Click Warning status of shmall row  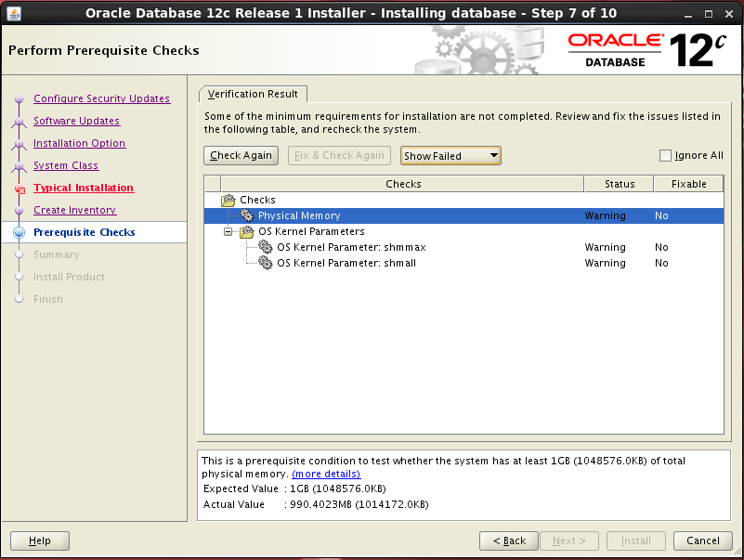[605, 263]
